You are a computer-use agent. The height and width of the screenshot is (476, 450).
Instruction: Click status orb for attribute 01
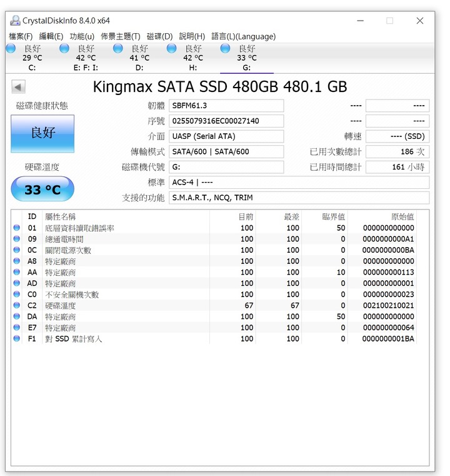pyautogui.click(x=17, y=228)
